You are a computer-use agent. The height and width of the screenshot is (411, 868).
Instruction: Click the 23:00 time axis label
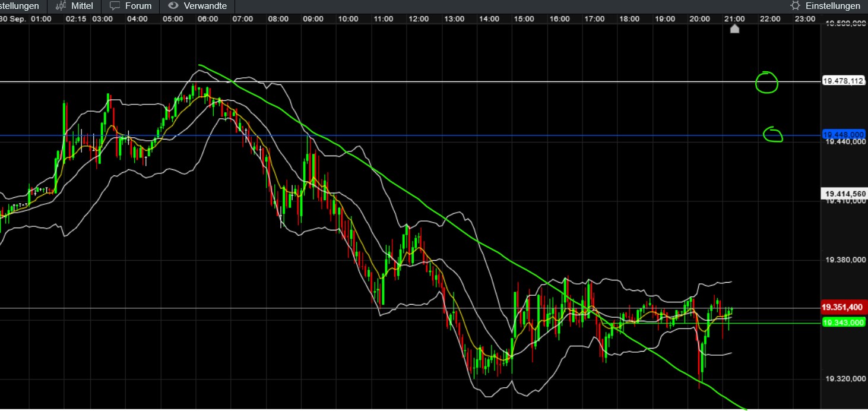pos(805,19)
